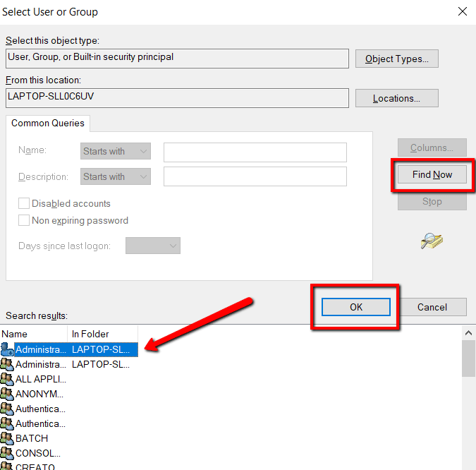Click the ALL APPLICATION PACKAGES group icon

click(x=7, y=379)
